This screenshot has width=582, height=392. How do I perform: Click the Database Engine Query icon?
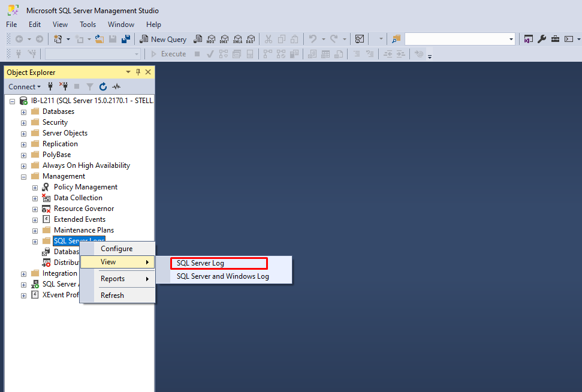click(x=198, y=39)
